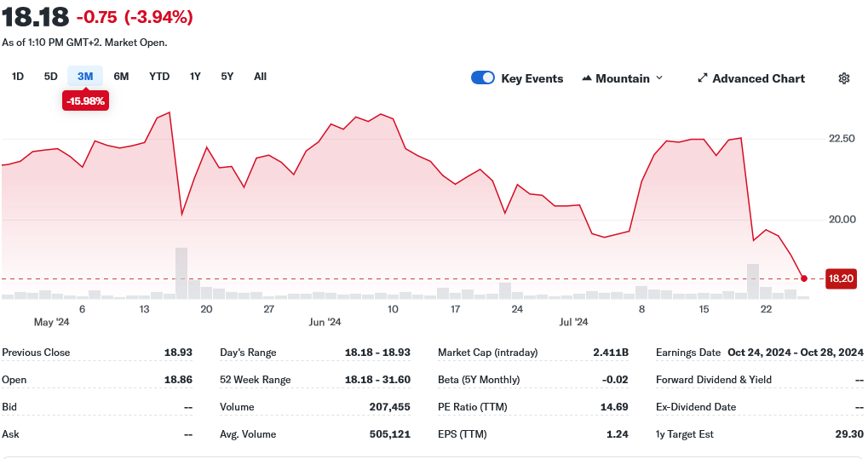
Task: Click the 18.20 current price label
Action: 840,278
